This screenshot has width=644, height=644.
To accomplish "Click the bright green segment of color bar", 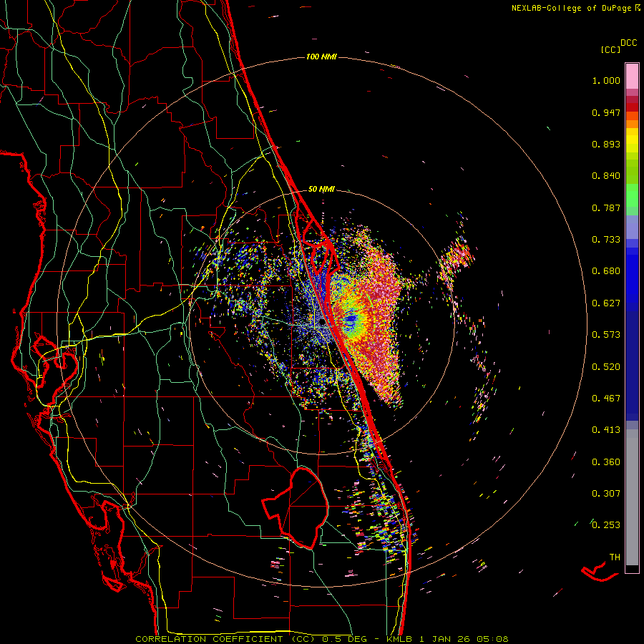I will click(x=632, y=195).
